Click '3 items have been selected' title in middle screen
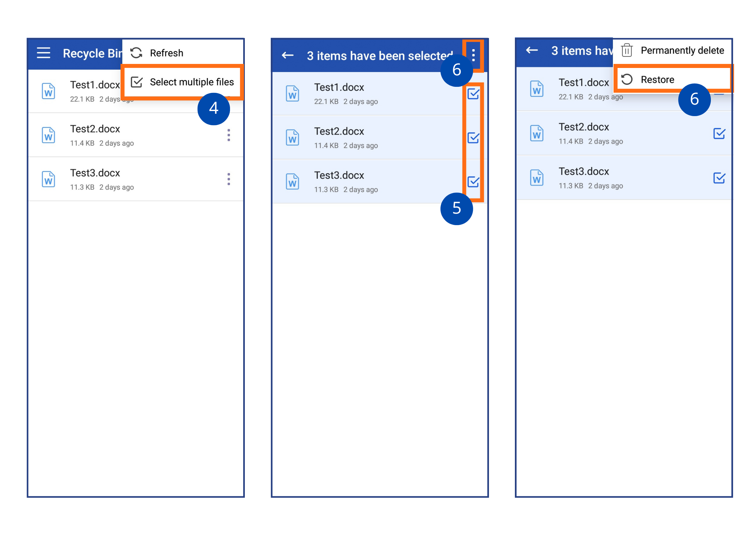 pos(380,56)
